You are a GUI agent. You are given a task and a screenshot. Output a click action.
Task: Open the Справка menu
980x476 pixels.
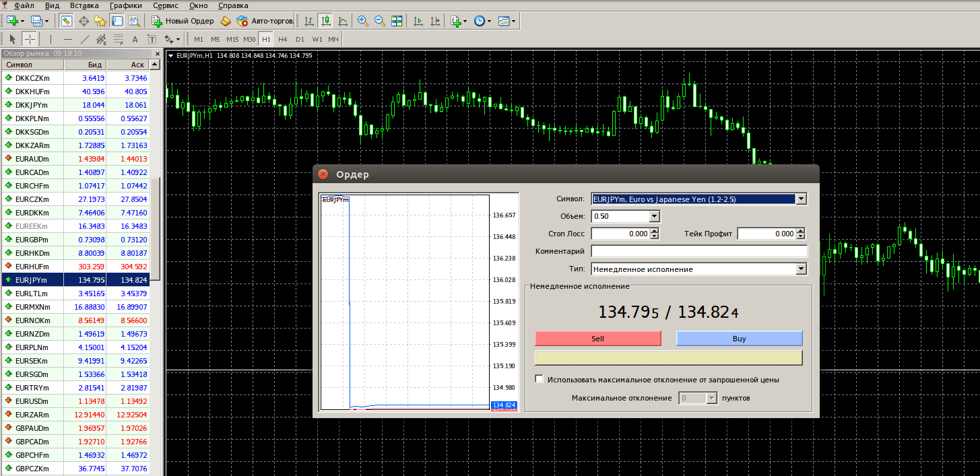(233, 5)
